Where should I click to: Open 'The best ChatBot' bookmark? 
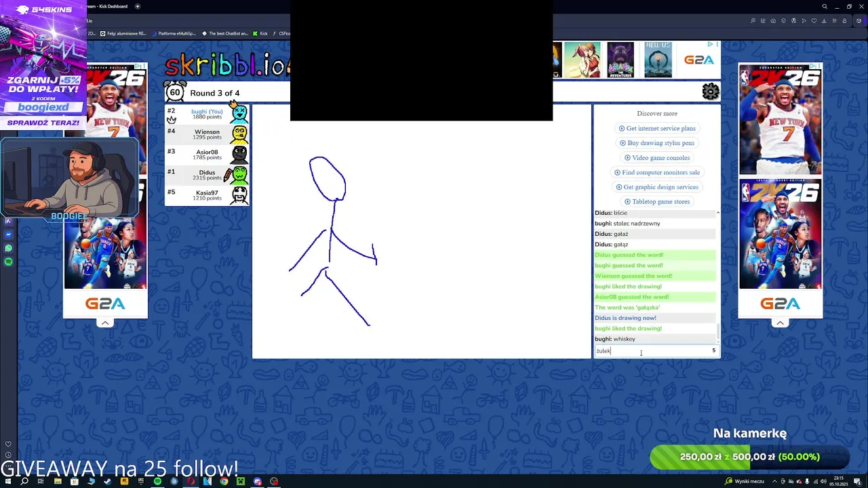pos(224,33)
